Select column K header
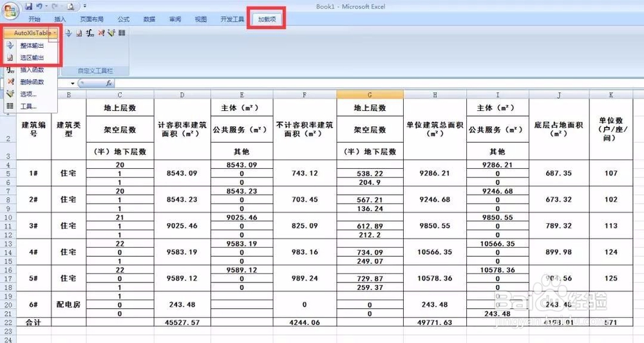Image resolution: width=644 pixels, height=343 pixels. tap(611, 95)
